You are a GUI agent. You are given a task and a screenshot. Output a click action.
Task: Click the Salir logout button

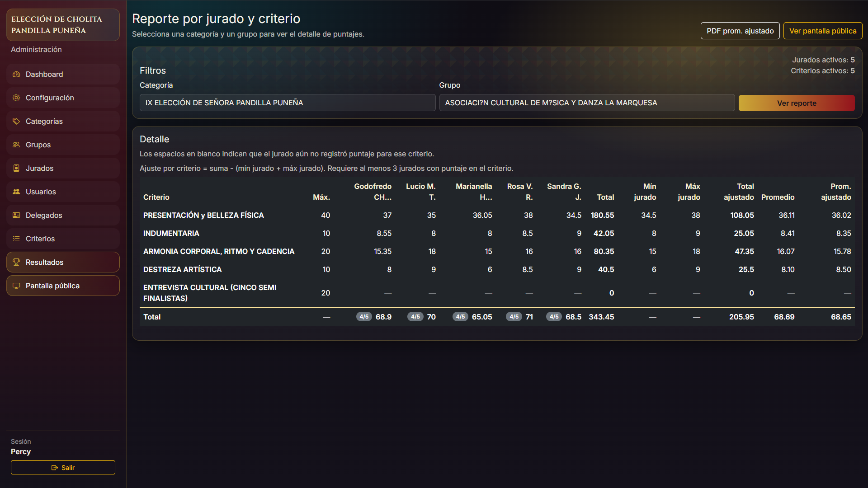tap(63, 467)
